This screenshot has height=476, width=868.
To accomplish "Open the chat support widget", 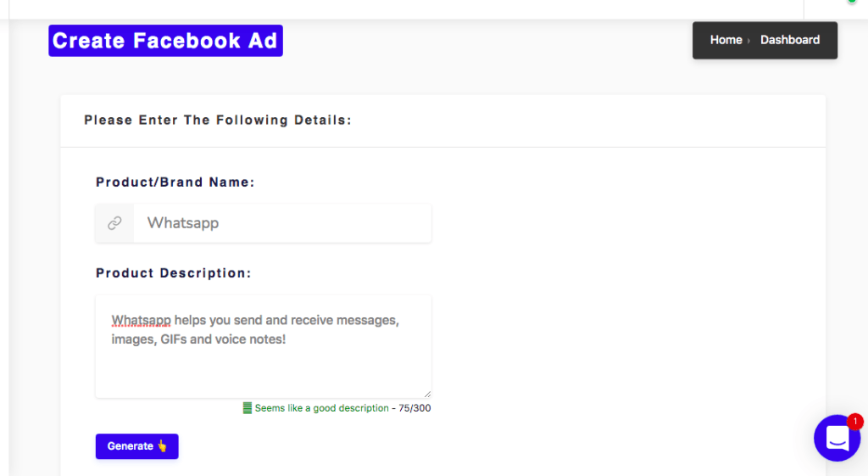I will 837,438.
